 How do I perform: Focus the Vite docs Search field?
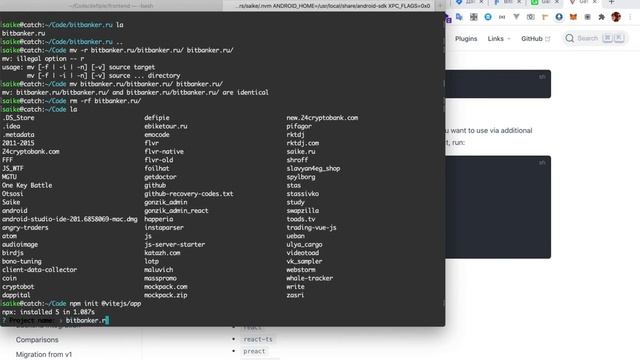[x=595, y=38]
